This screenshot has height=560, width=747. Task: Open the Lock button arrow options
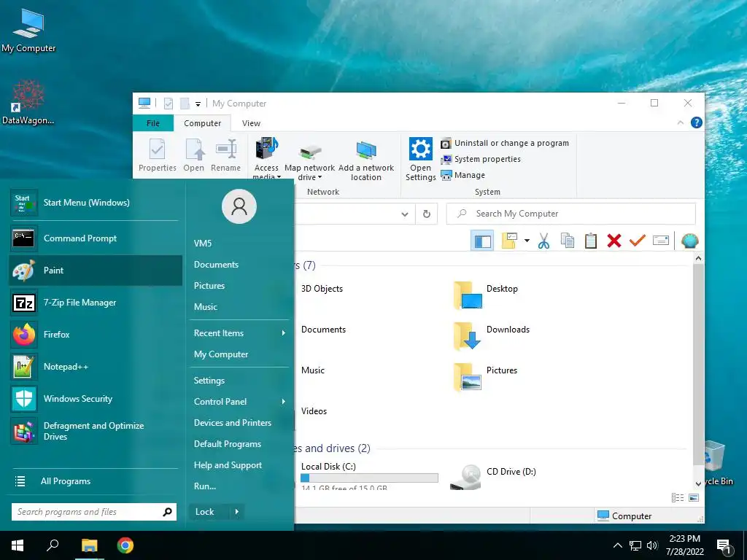(237, 512)
